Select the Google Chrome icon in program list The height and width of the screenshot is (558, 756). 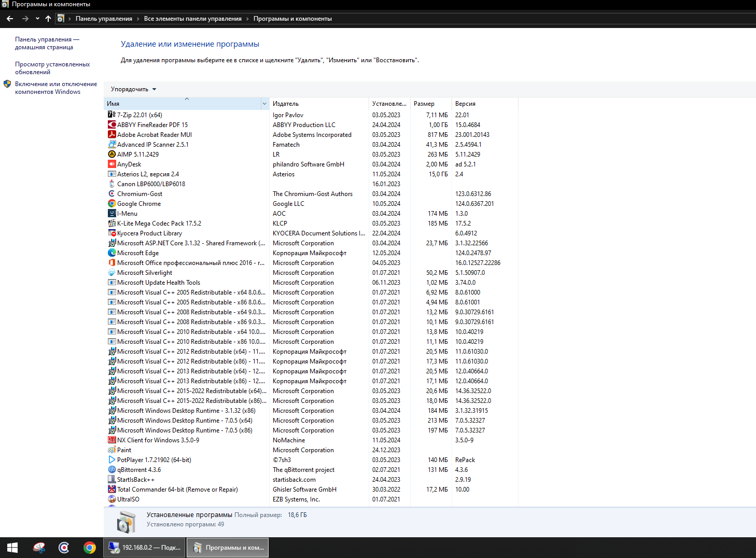pyautogui.click(x=111, y=204)
